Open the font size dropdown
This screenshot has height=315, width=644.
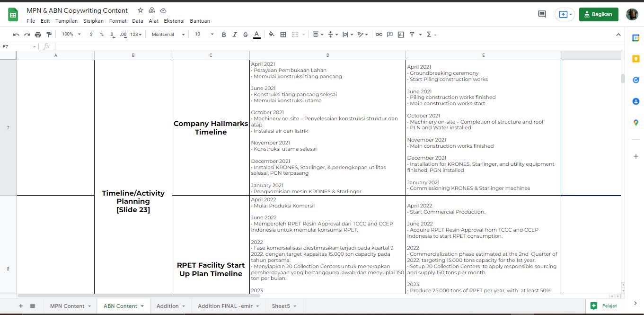204,35
